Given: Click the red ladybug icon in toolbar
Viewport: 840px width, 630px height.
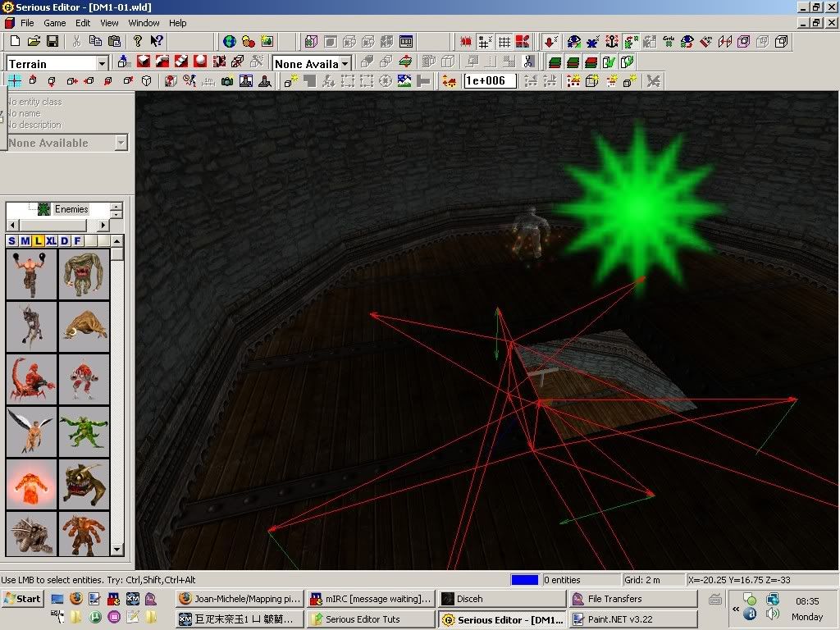Looking at the screenshot, I should [466, 41].
